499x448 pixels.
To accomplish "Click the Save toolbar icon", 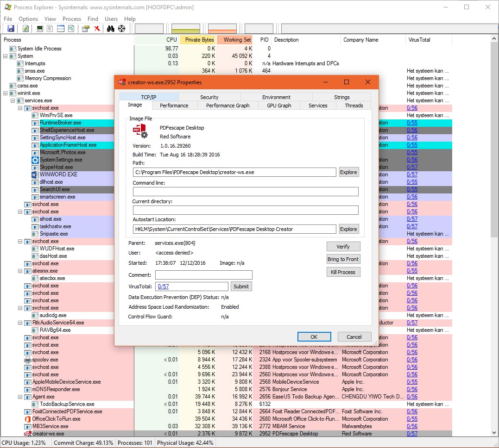I will (11, 29).
